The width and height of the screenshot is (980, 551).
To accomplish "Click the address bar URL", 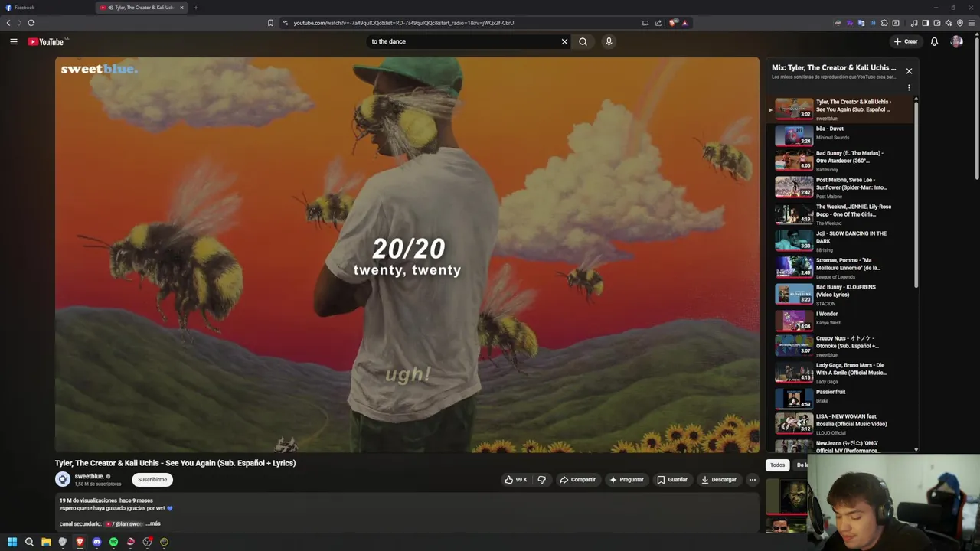I will click(x=403, y=23).
